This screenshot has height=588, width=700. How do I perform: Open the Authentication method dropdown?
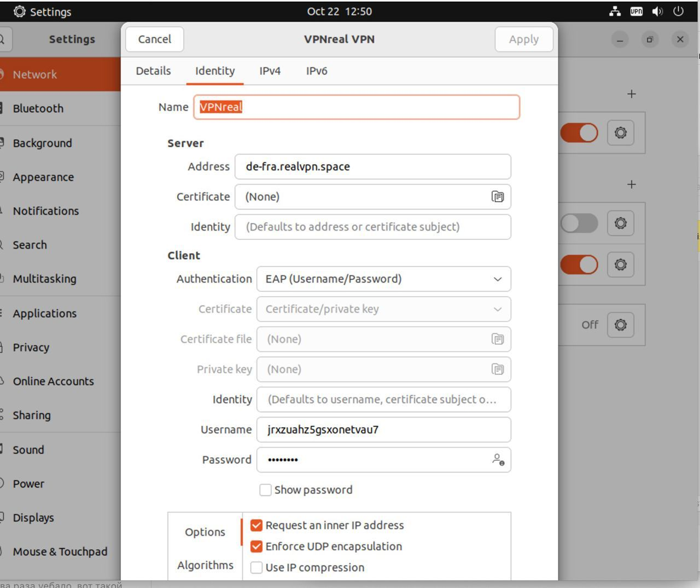point(383,279)
